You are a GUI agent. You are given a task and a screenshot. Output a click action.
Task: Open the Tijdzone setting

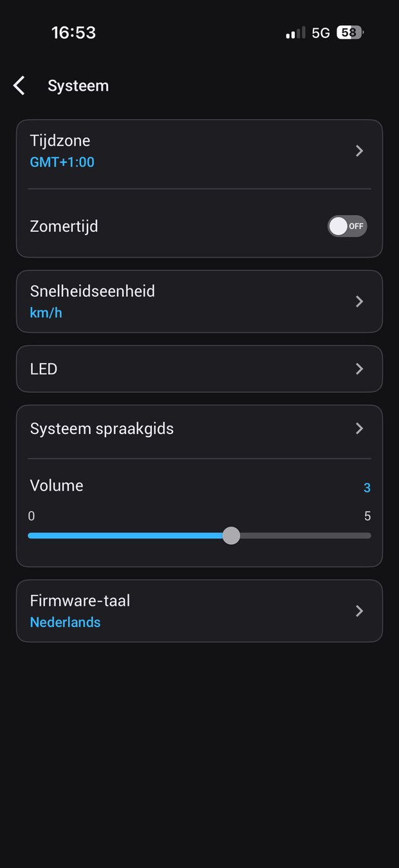[60, 141]
